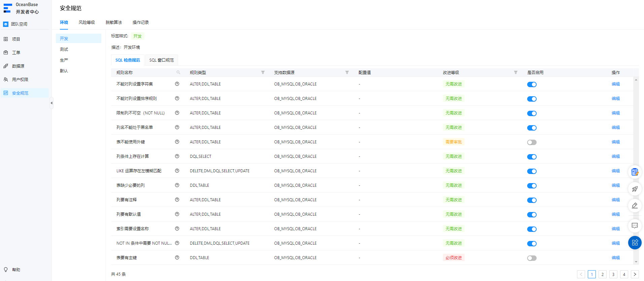Select the 生产 environment
Image resolution: width=644 pixels, height=281 pixels.
64,60
